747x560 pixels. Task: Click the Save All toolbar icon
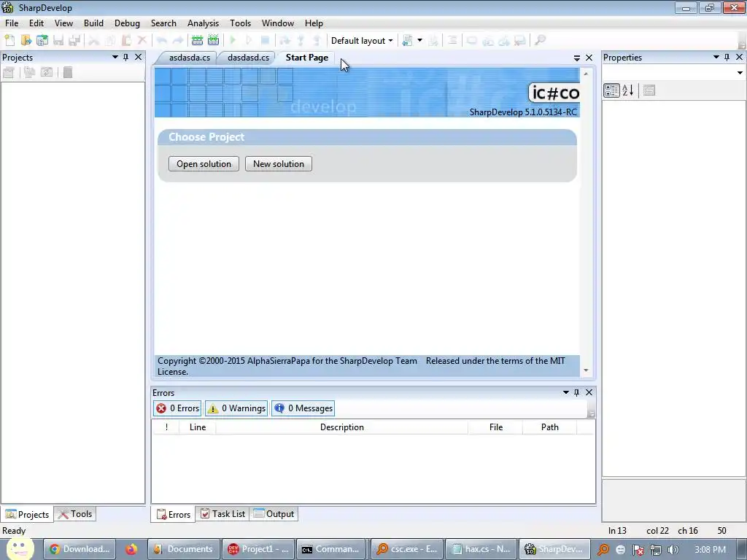click(x=74, y=41)
